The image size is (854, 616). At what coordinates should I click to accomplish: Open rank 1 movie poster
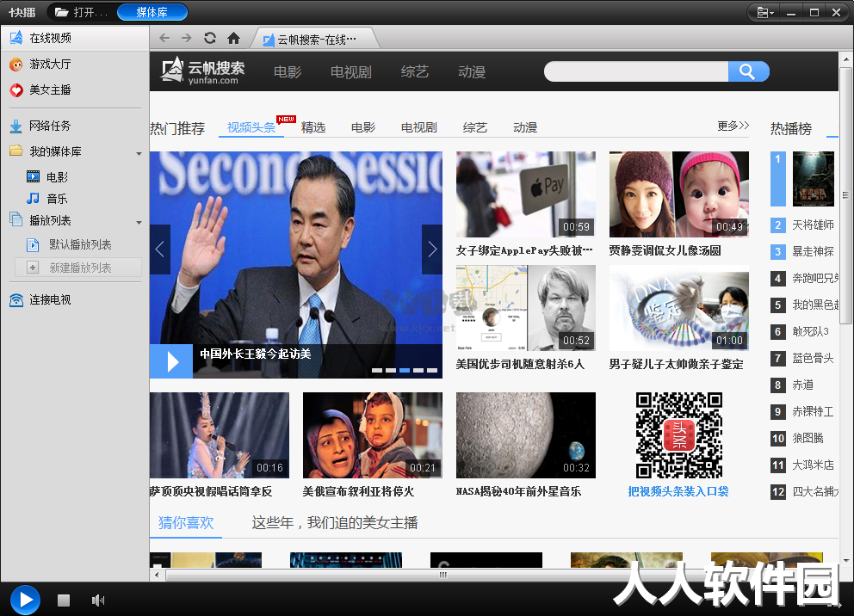click(x=814, y=179)
